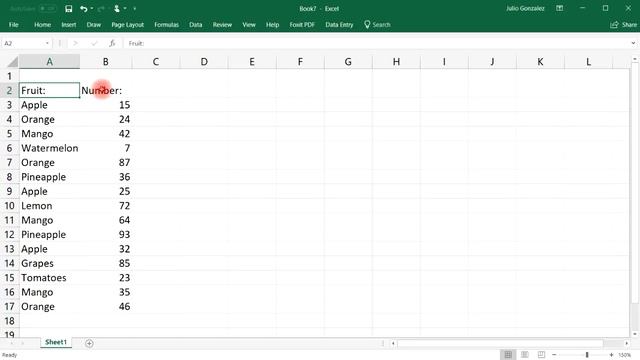Switch to Normal view icon

[x=508, y=355]
